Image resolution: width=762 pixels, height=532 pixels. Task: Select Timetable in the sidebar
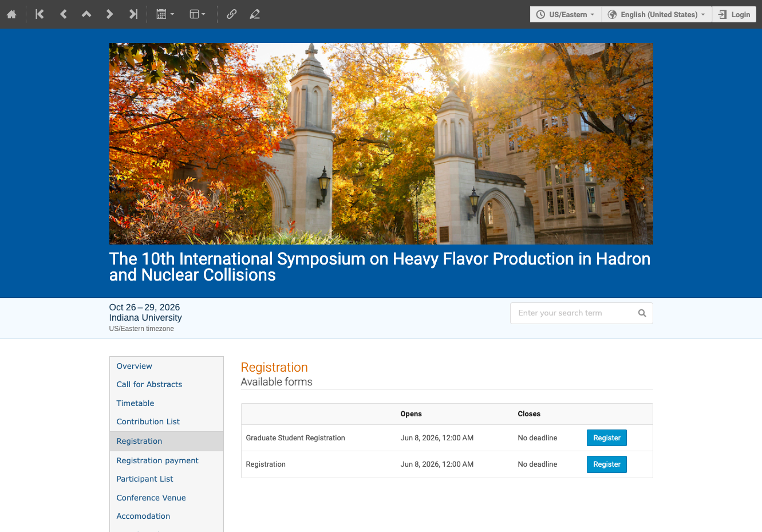[x=135, y=403]
